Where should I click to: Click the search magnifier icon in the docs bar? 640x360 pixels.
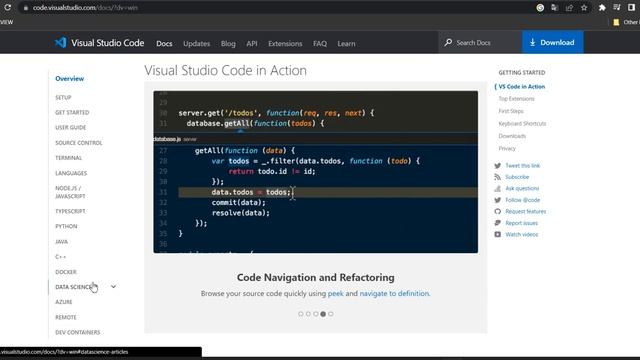pyautogui.click(x=448, y=42)
